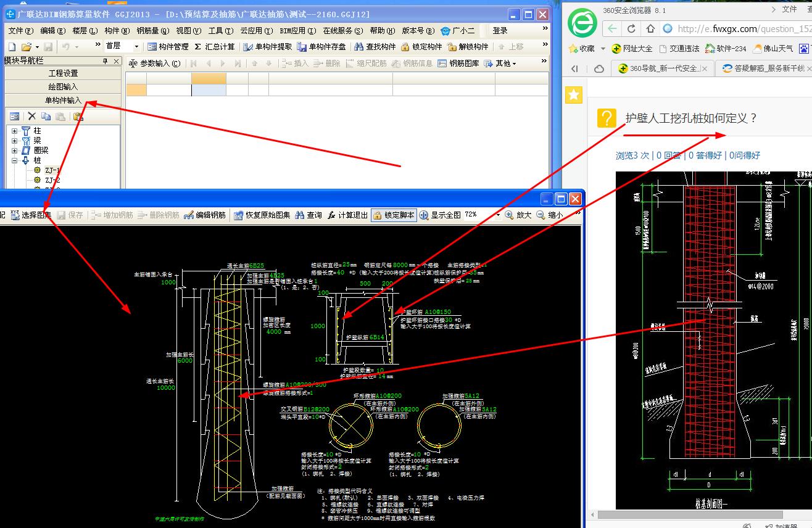Click 查询 binoculars in drawing window

click(309, 215)
